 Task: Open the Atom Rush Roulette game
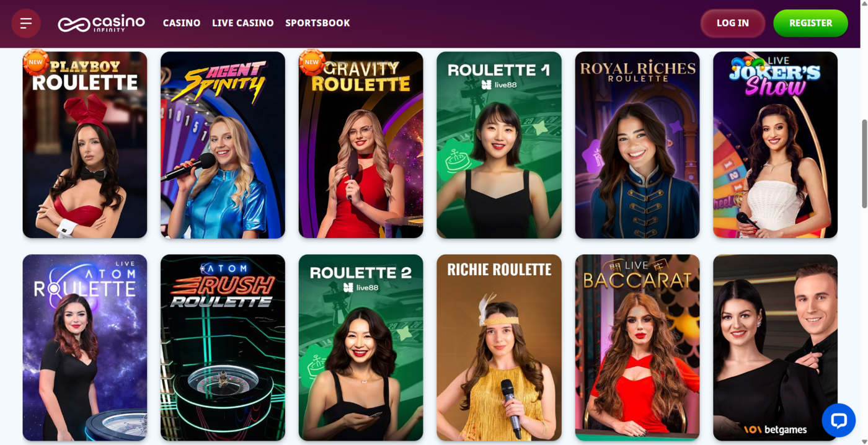(223, 348)
